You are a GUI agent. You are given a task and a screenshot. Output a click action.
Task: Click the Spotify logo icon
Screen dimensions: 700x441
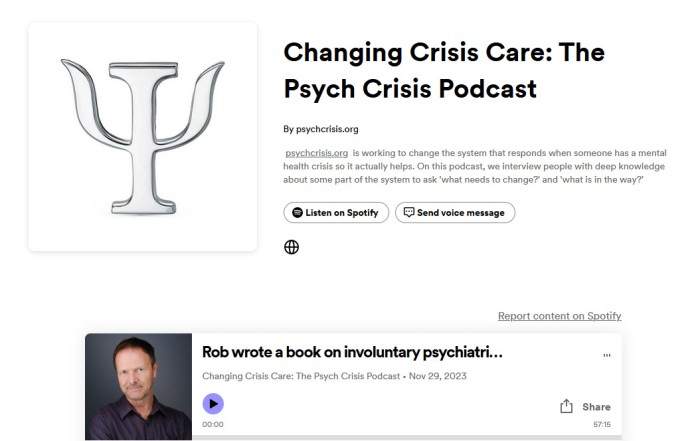297,212
